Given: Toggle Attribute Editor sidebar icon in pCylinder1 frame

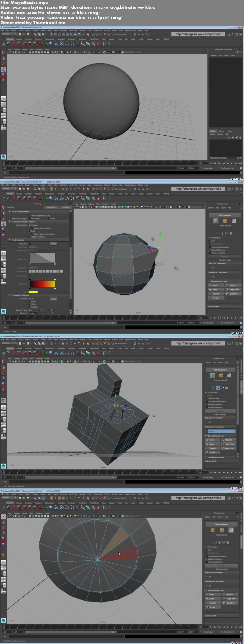Looking at the screenshot, I should (233, 498).
